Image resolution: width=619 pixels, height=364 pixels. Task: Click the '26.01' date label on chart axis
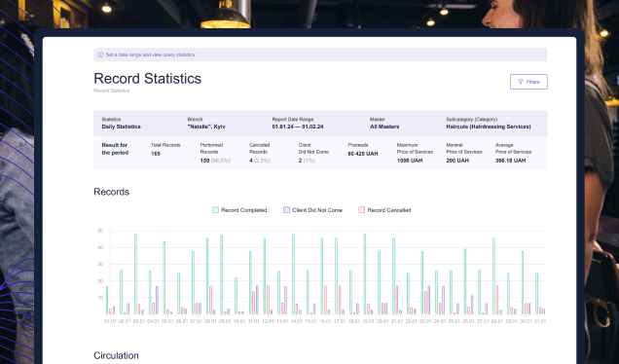(x=468, y=321)
